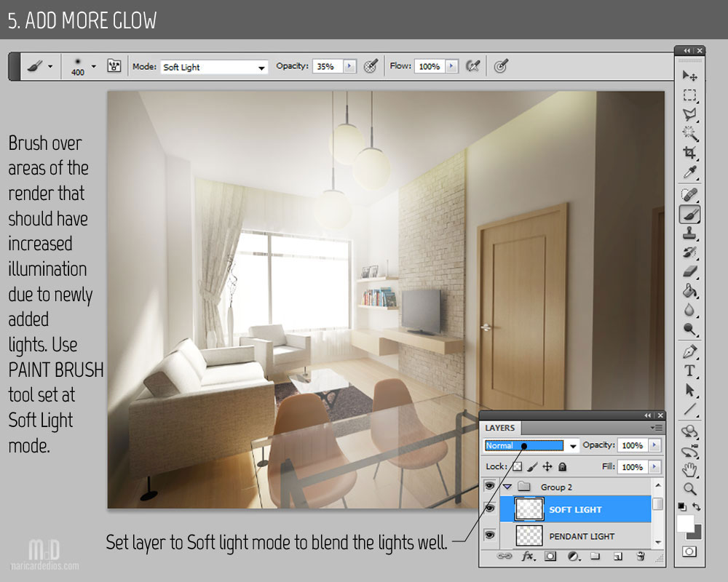Choose the Paint Bucket tool
Image resolution: width=728 pixels, height=582 pixels.
point(689,290)
